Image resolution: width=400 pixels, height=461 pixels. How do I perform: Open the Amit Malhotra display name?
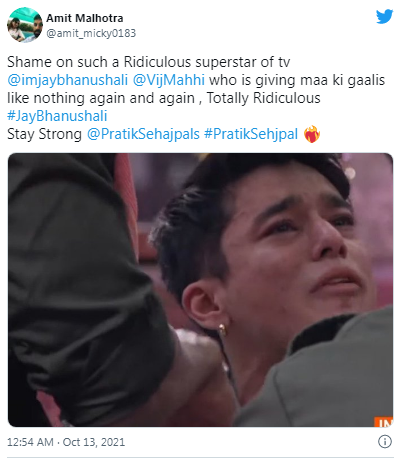(x=85, y=18)
